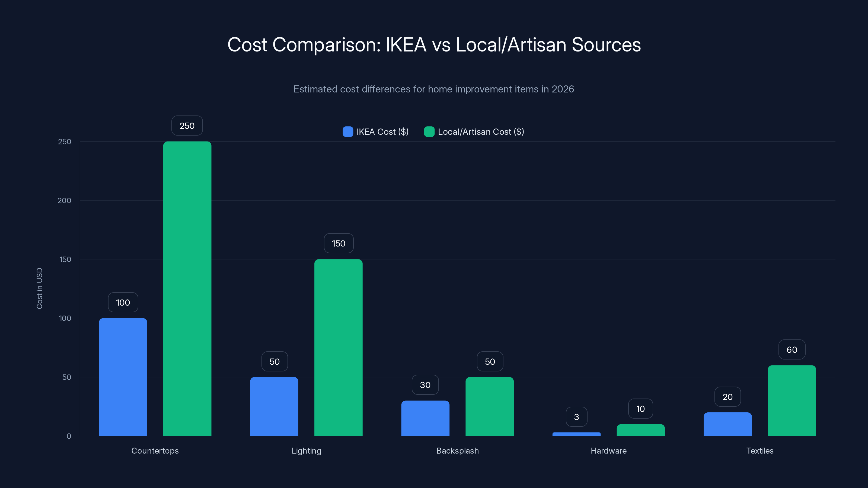Click the green Local/Artisan Cost legend swatch
This screenshot has height=488, width=868.
[429, 132]
